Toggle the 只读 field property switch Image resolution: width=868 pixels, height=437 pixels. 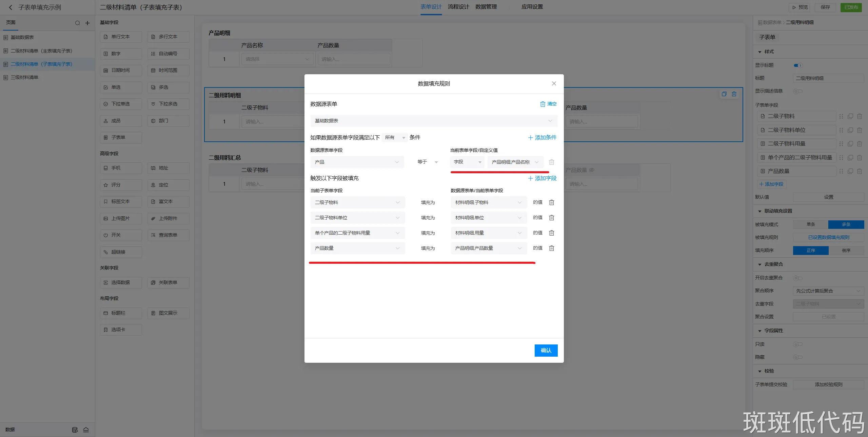pyautogui.click(x=797, y=344)
